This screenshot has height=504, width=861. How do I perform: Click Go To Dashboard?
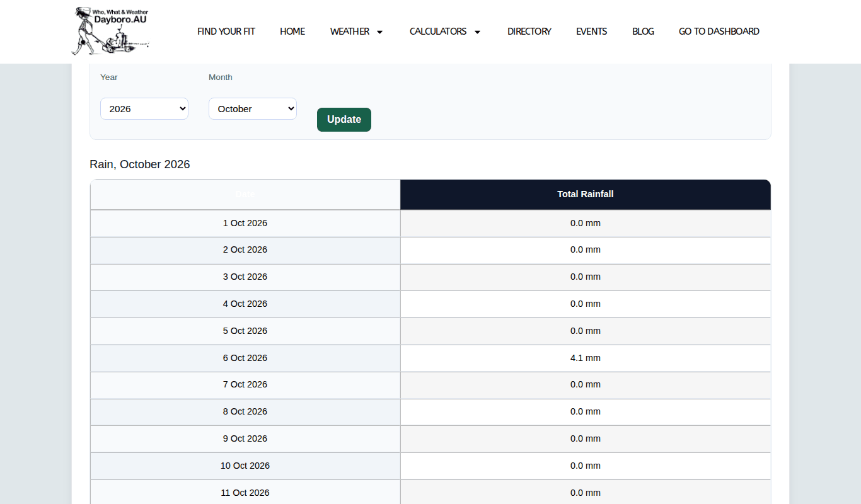(x=719, y=31)
